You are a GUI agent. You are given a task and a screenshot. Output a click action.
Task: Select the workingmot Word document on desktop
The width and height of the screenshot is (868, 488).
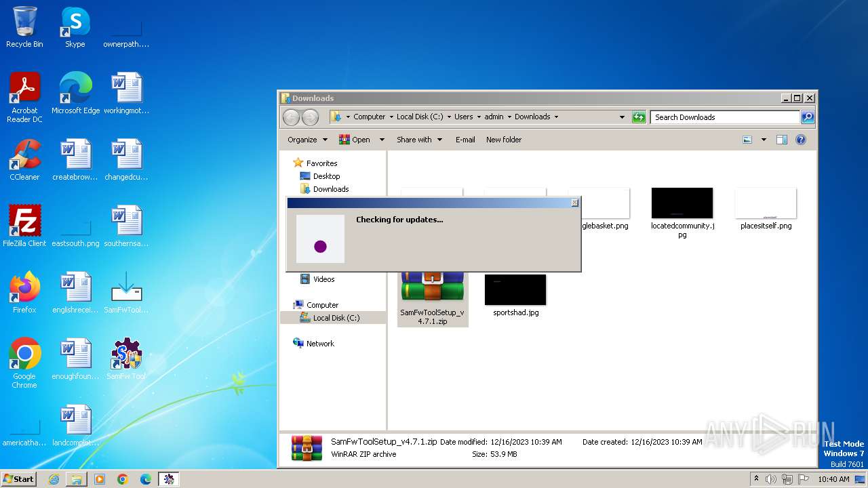point(126,93)
